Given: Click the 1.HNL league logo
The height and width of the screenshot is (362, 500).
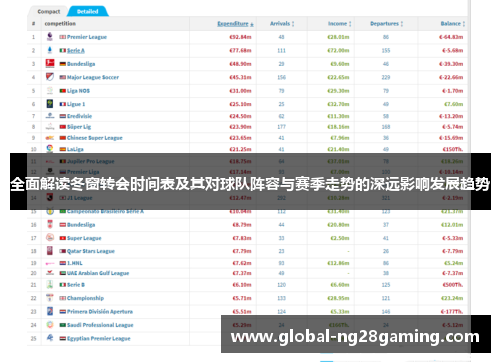Looking at the screenshot, I should [50, 263].
